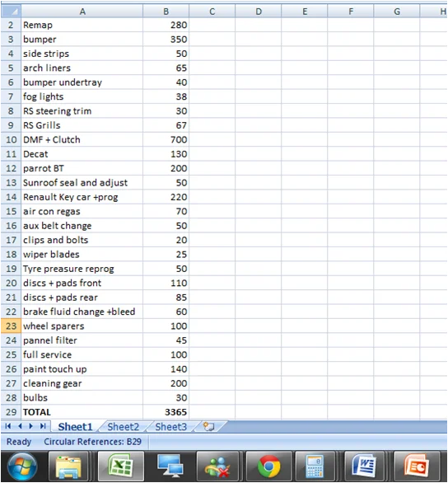Select column B header
Image resolution: width=448 pixels, height=483 pixels.
[x=166, y=12]
